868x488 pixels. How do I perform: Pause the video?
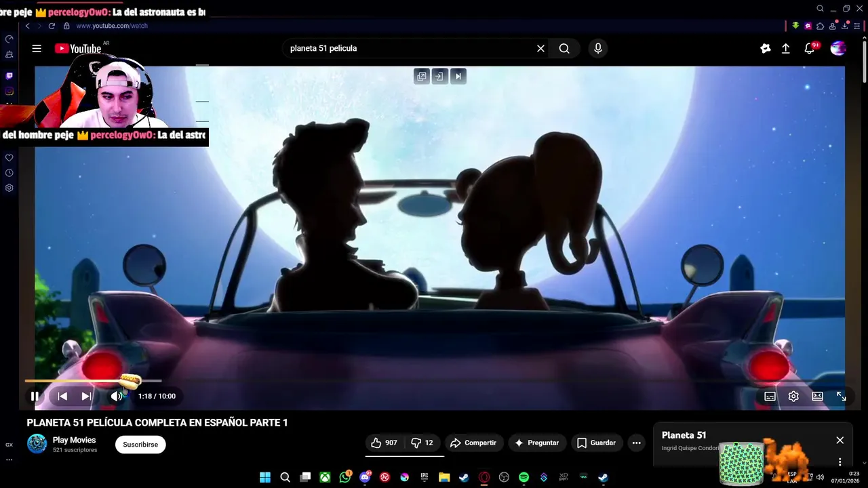pos(35,396)
